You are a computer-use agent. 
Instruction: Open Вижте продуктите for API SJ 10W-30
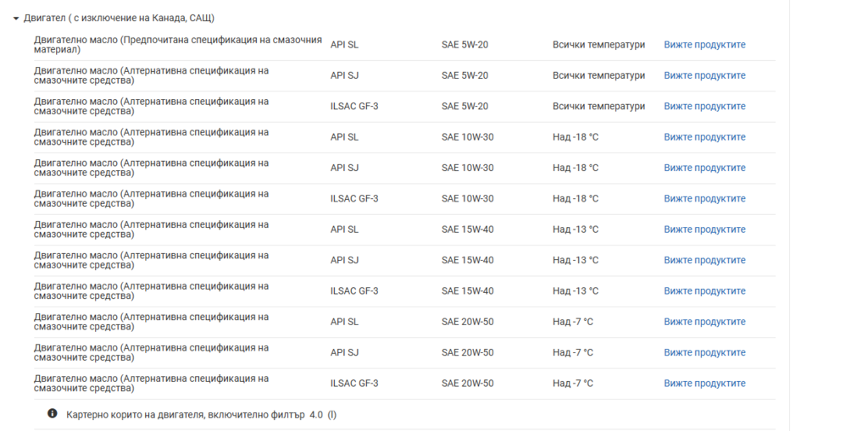click(704, 169)
